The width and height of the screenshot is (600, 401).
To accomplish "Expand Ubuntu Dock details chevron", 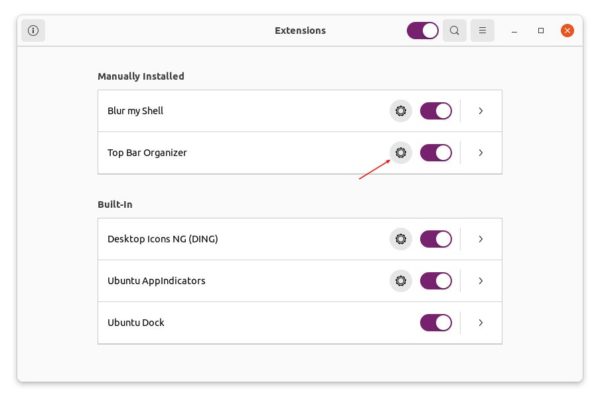I will point(481,323).
